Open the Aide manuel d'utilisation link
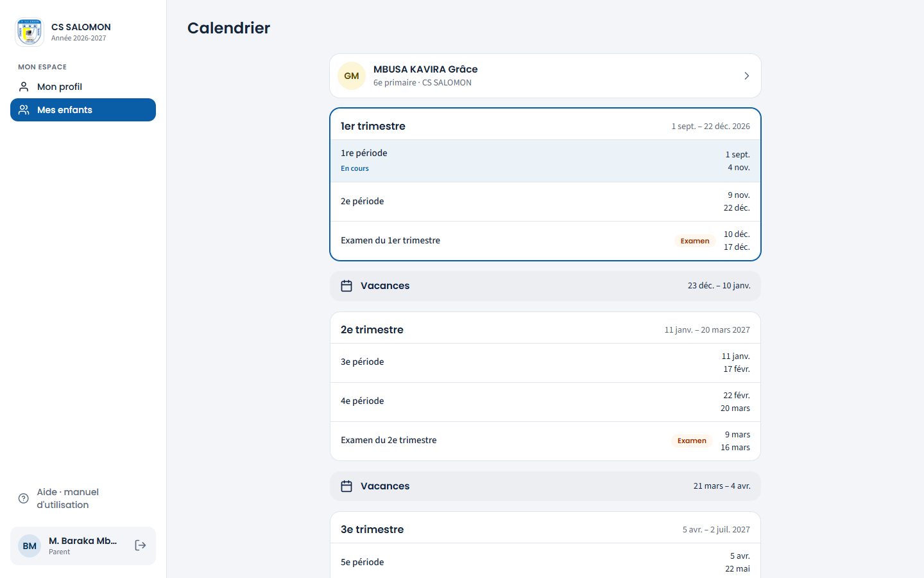 pyautogui.click(x=83, y=498)
